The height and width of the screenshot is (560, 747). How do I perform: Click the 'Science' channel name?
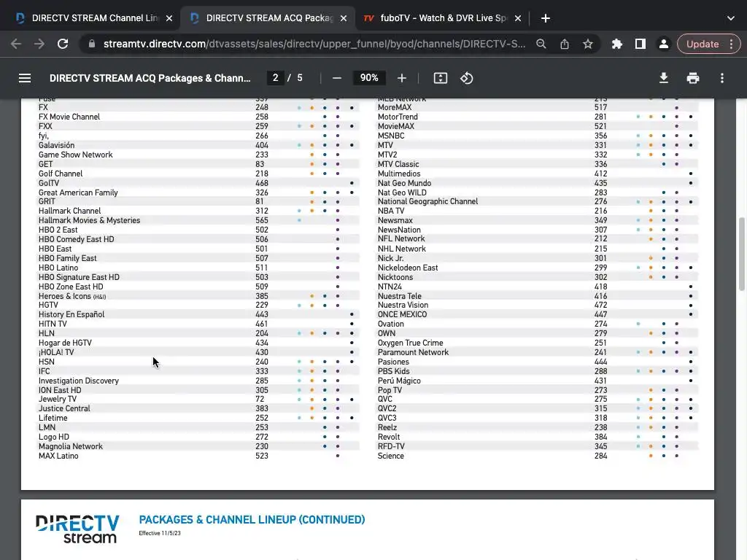[391, 456]
